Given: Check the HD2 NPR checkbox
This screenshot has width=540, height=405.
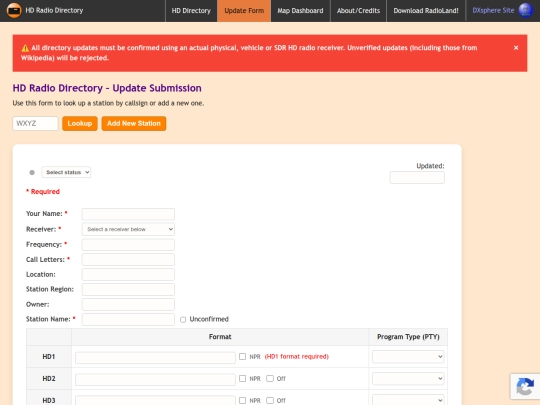Looking at the screenshot, I should (242, 378).
